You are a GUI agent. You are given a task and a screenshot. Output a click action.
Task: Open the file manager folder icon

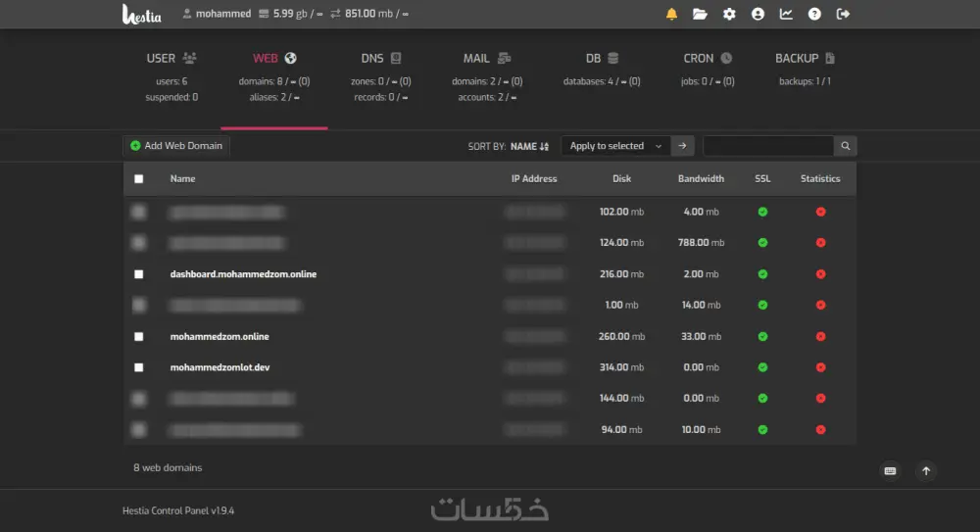700,14
